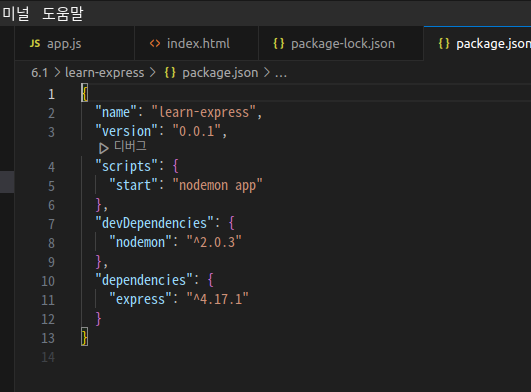The image size is (531, 392).
Task: Click the "^2.0.3" version value
Action: (x=214, y=242)
